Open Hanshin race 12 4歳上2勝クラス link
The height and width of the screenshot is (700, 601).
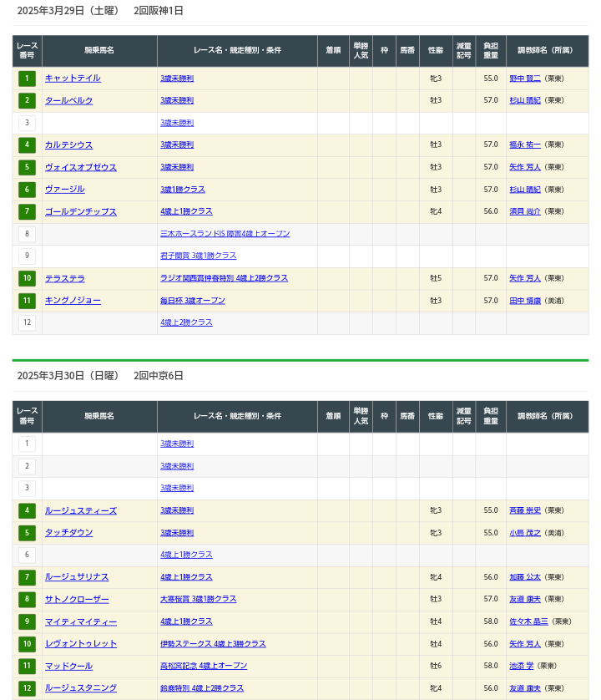point(186,322)
